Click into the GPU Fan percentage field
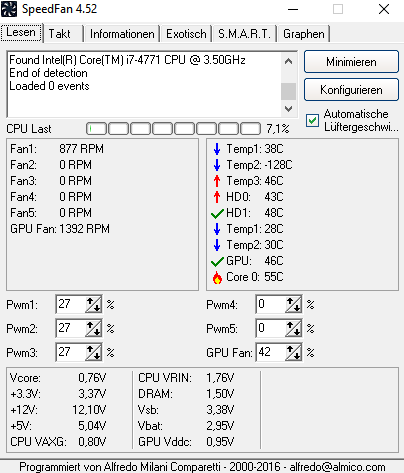Image resolution: width=404 pixels, height=473 pixels. pyautogui.click(x=271, y=352)
